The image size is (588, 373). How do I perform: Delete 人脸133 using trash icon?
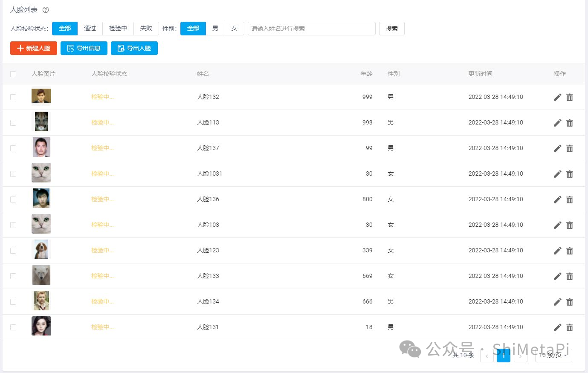click(570, 276)
